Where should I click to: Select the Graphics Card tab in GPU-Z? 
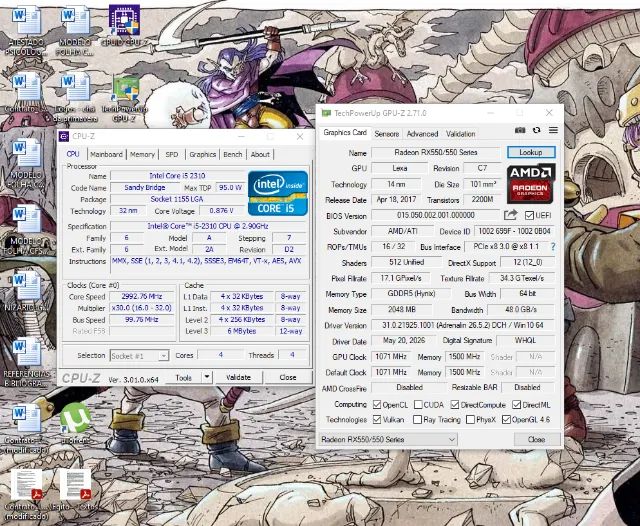[345, 133]
